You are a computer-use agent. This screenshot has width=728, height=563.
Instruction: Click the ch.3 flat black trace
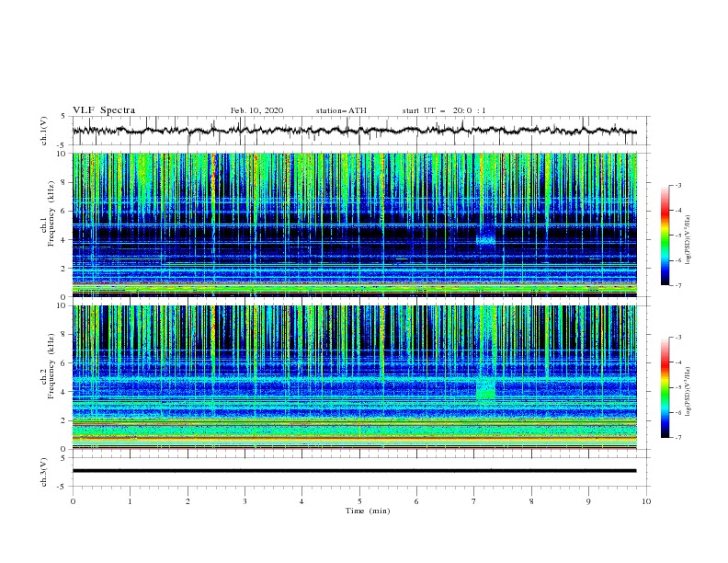(354, 471)
